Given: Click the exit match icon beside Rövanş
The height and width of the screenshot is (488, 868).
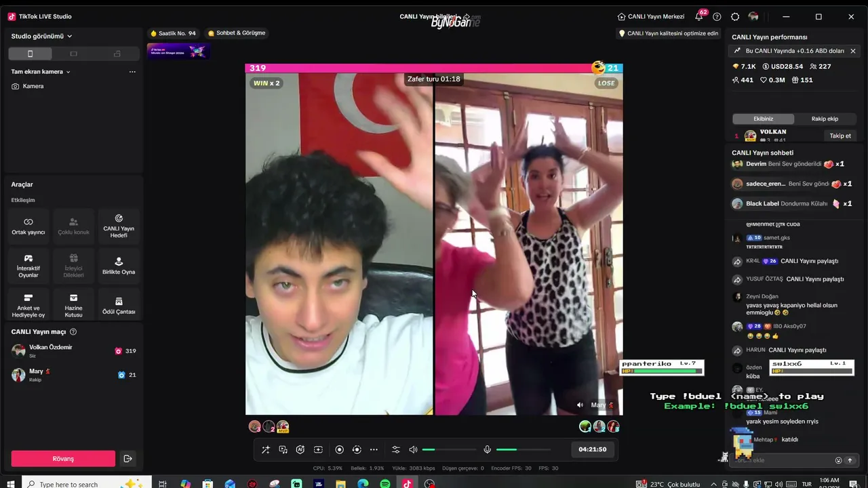Looking at the screenshot, I should (127, 459).
